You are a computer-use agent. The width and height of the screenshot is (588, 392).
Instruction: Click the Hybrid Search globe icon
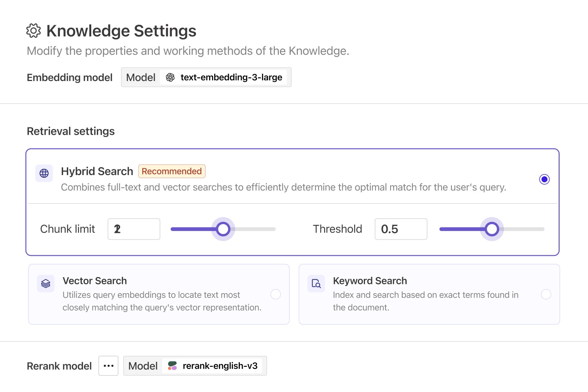click(x=44, y=173)
